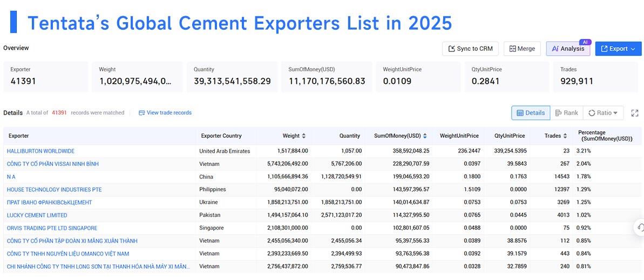Switch to the Rank view tab
The image size is (644, 280).
click(x=566, y=112)
